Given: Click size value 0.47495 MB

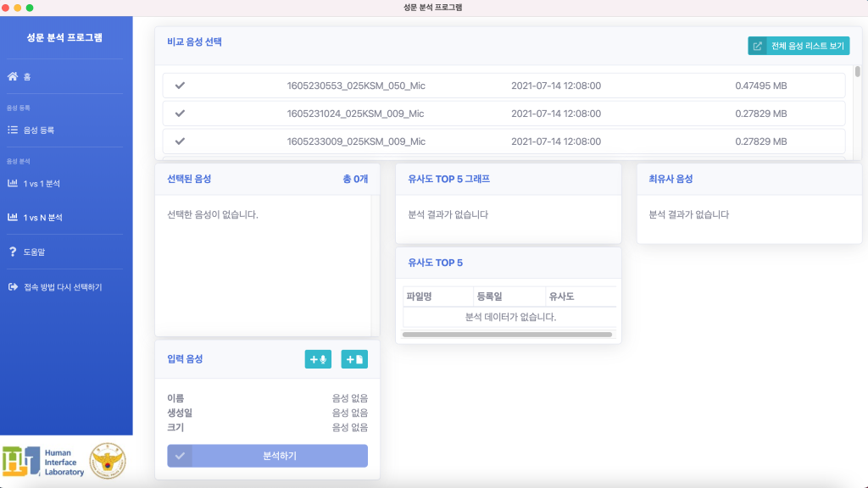Looking at the screenshot, I should pos(761,86).
